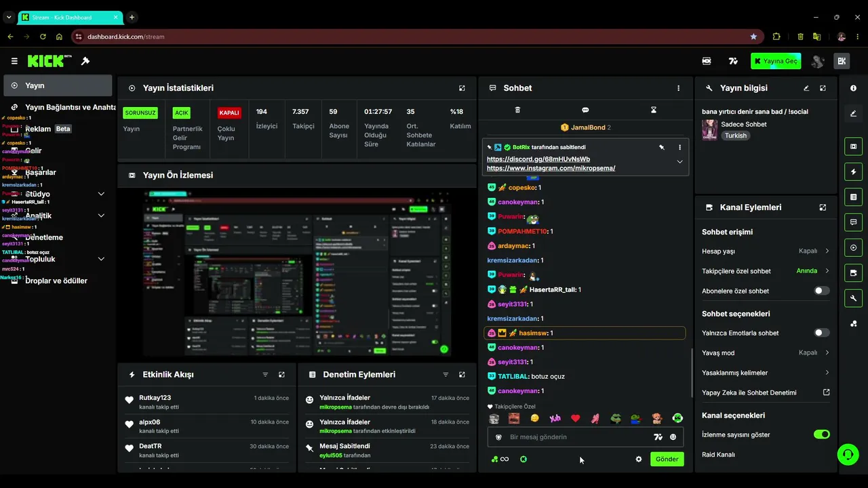
Task: Click the green K icon below message box
Action: pyautogui.click(x=524, y=459)
